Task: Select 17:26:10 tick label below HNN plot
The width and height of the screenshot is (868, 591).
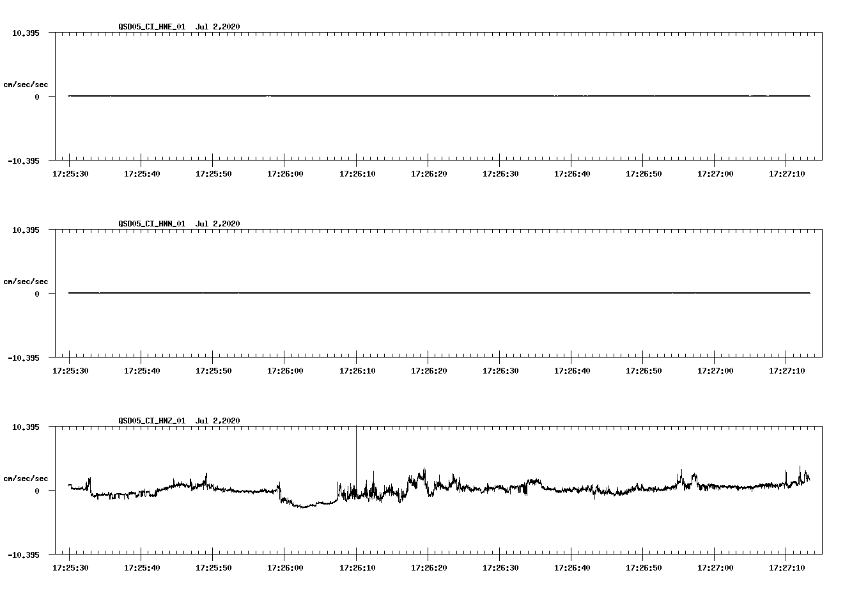Action: point(357,370)
